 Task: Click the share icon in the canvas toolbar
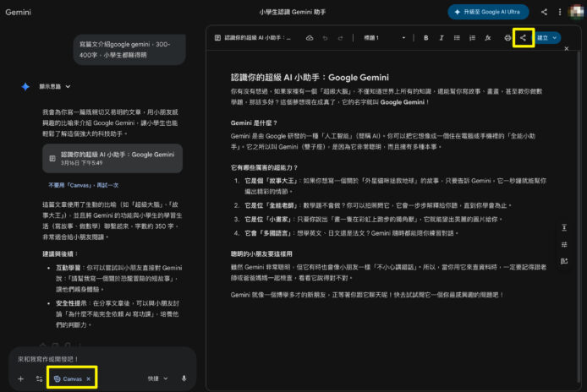click(523, 38)
